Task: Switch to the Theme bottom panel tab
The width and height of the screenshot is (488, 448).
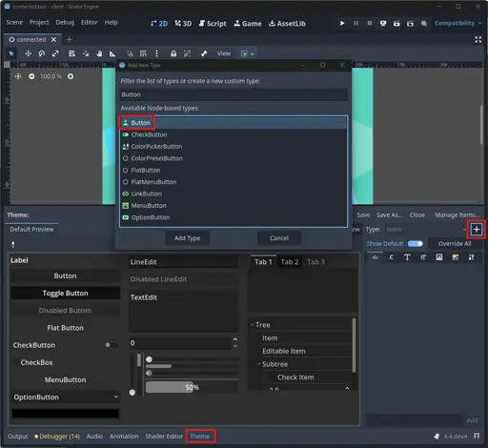Action: (200, 437)
